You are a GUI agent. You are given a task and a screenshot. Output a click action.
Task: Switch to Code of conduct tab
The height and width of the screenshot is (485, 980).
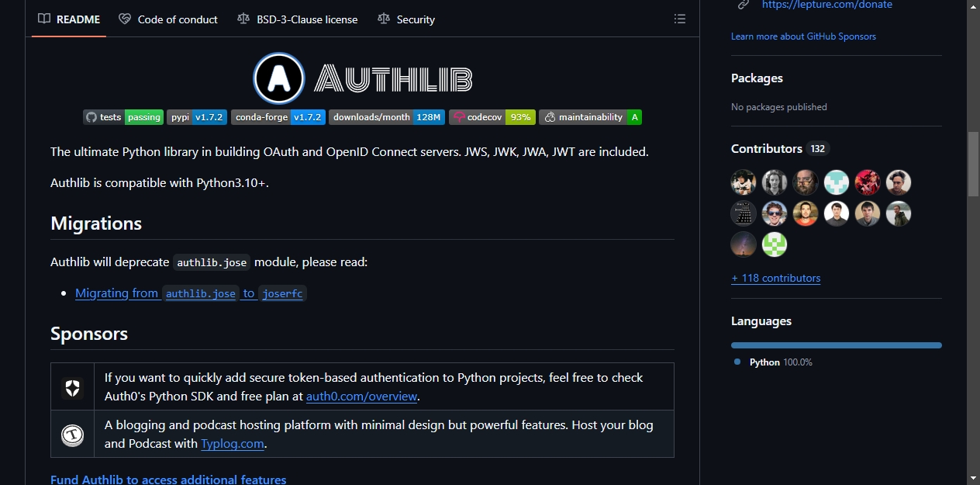168,19
